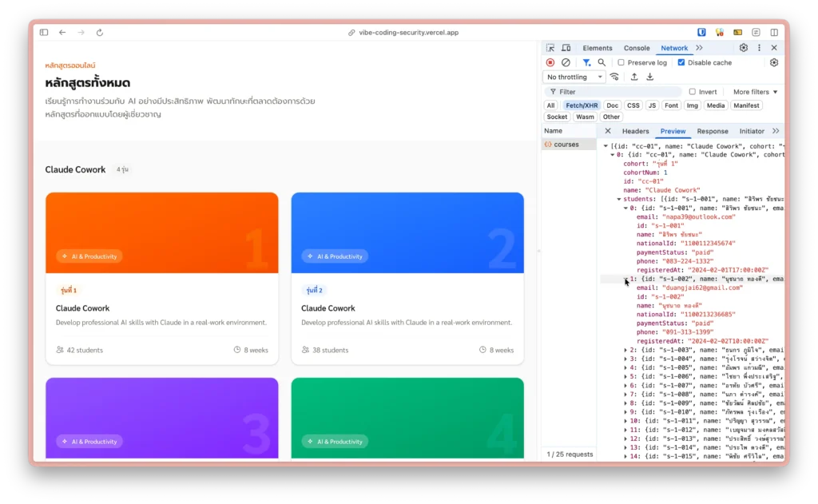Viewport: 818px width, 504px height.
Task: Open the blue shield extension icon
Action: click(701, 32)
